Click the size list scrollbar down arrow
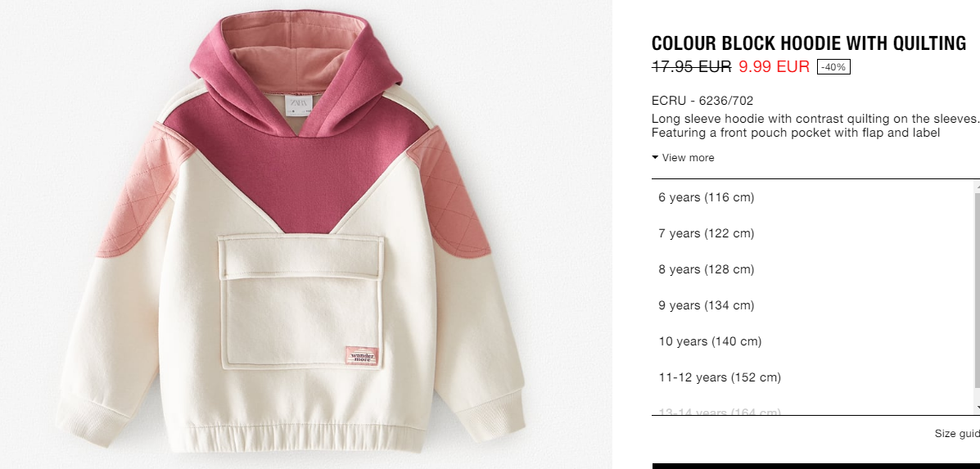The height and width of the screenshot is (469, 980). tap(977, 408)
